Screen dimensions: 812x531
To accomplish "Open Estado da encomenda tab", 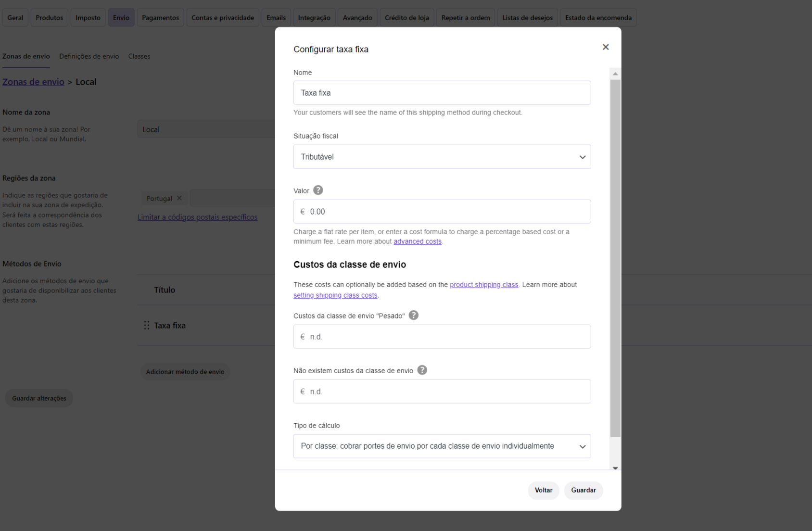I will (x=598, y=18).
